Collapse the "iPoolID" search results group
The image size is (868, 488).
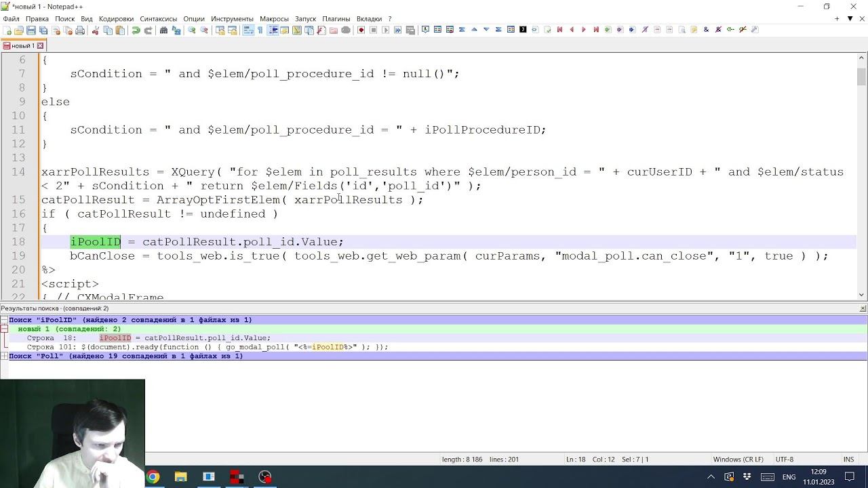(4, 320)
